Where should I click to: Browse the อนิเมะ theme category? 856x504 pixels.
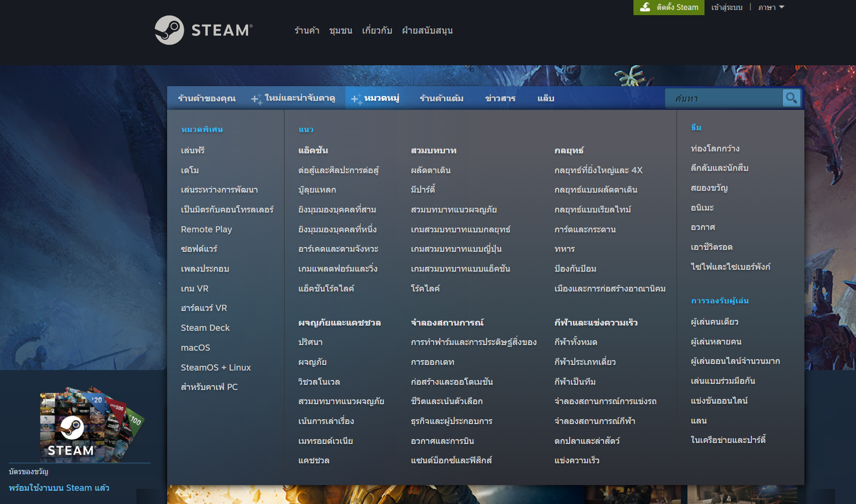[x=702, y=208]
